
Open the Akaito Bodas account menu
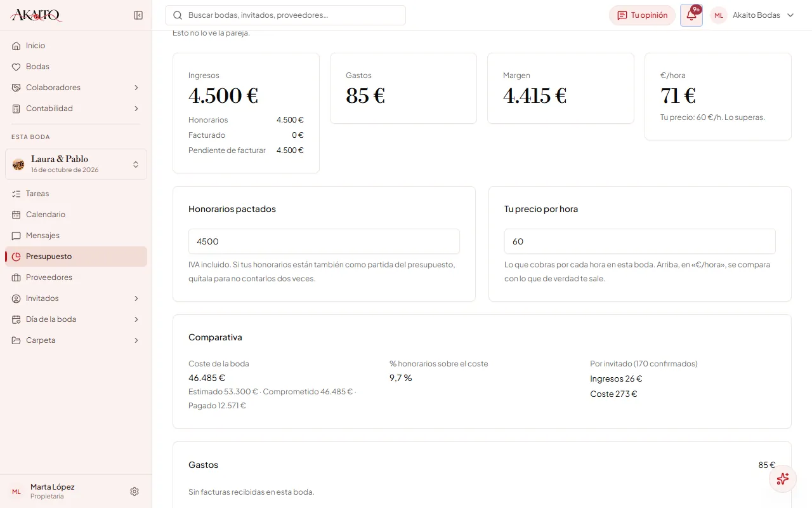pyautogui.click(x=752, y=15)
